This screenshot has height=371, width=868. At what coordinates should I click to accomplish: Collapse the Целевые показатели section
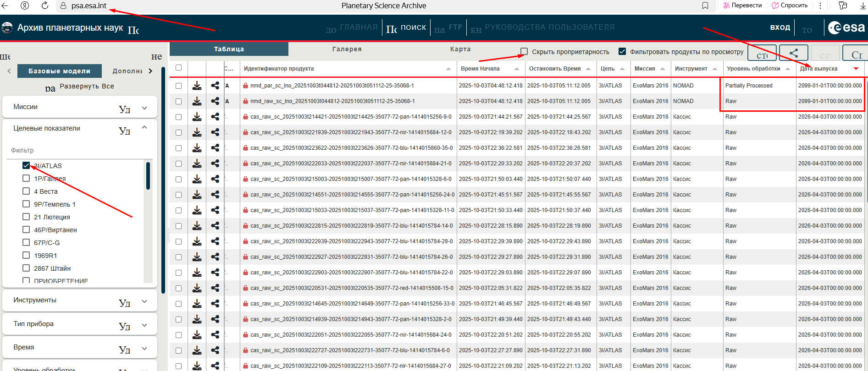click(144, 127)
